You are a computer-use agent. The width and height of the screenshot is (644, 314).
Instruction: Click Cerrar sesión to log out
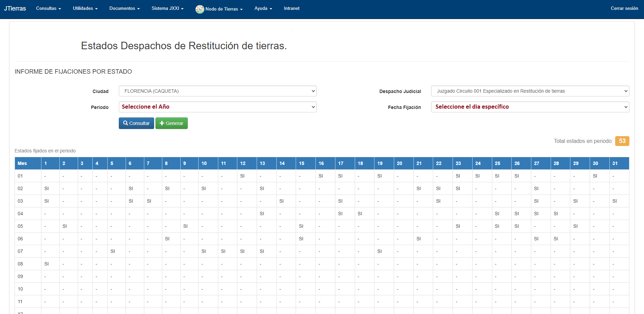click(624, 8)
